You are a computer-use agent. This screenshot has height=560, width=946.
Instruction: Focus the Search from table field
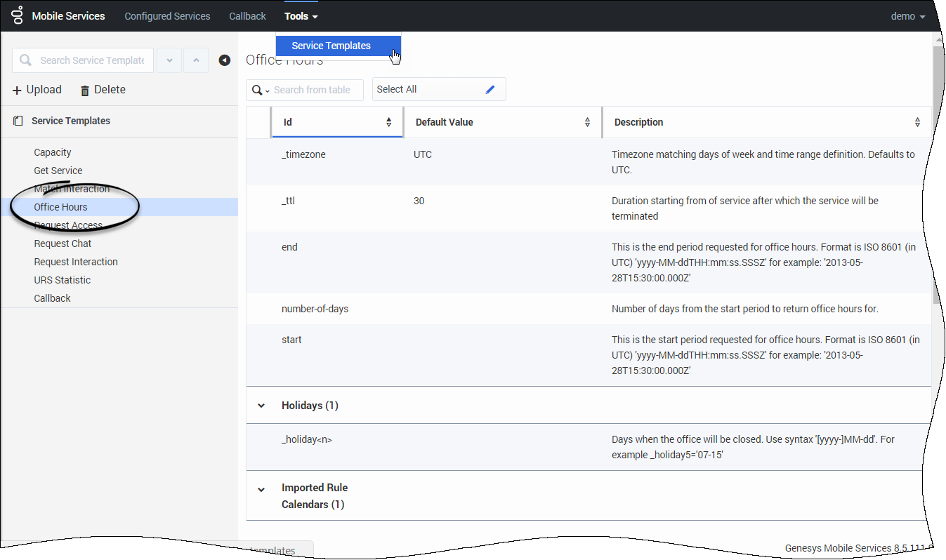point(305,90)
